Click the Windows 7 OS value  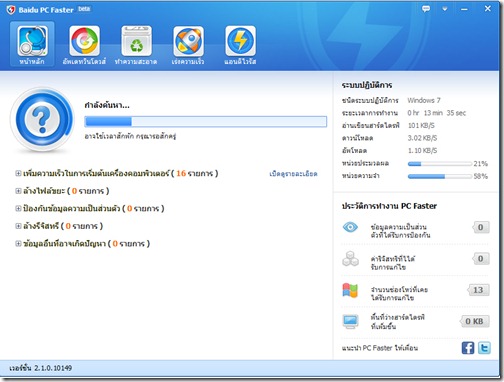pos(424,100)
